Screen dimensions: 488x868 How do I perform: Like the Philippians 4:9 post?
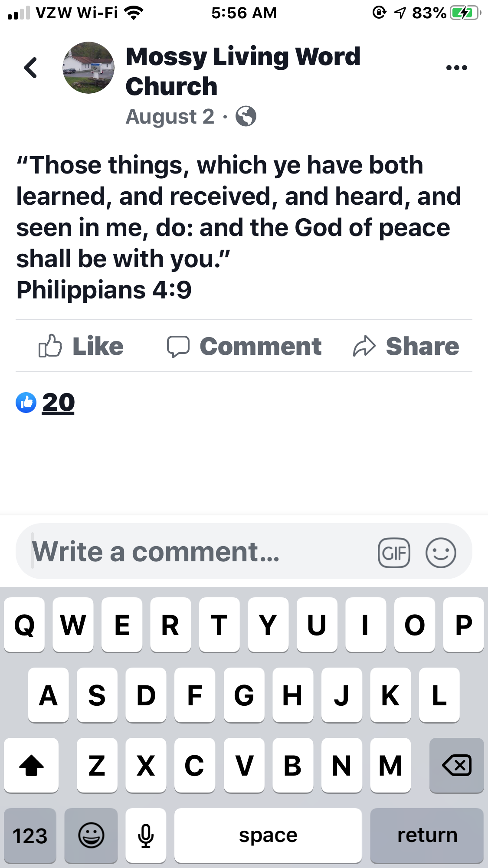tap(81, 346)
